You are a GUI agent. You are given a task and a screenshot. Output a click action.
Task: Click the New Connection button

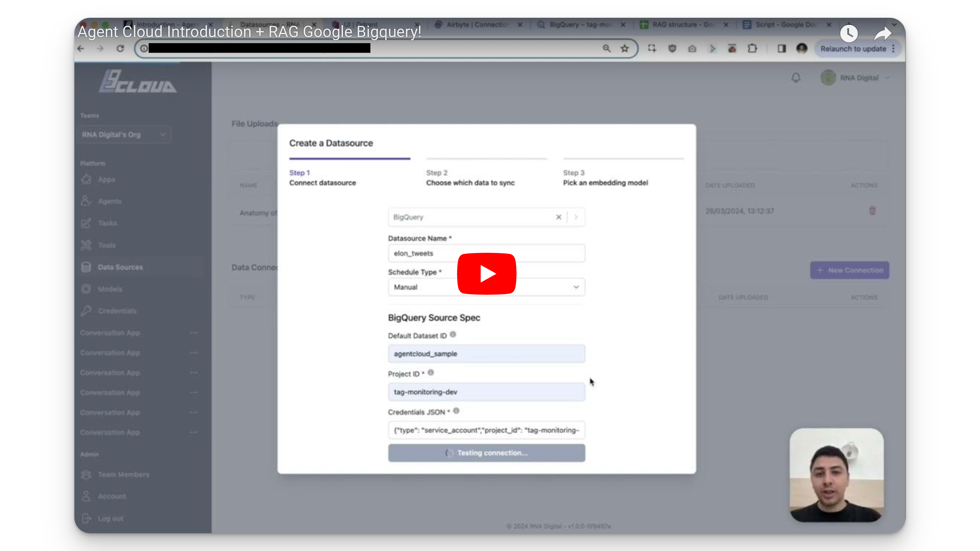point(850,270)
